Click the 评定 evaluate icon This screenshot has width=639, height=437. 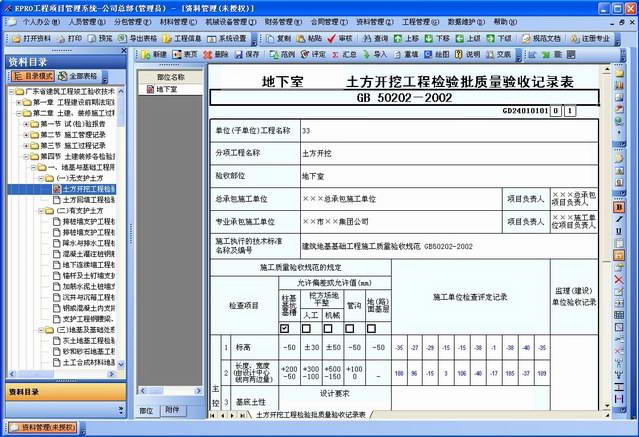pos(305,55)
